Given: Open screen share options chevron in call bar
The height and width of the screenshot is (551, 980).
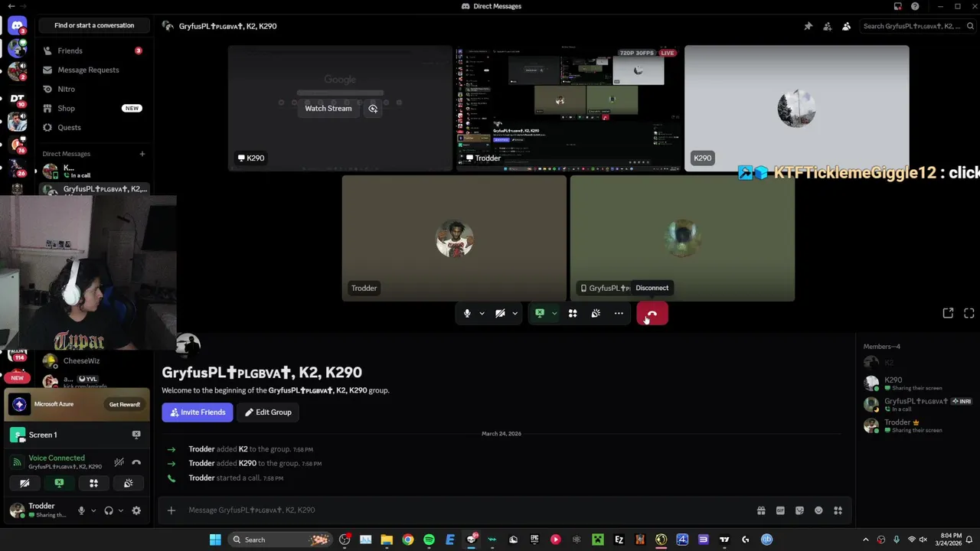Looking at the screenshot, I should (554, 313).
